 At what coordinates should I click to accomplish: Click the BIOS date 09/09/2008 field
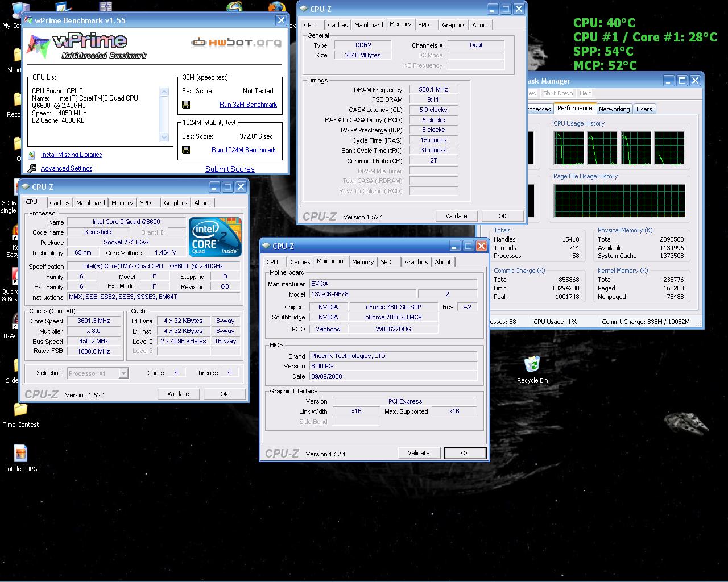pyautogui.click(x=393, y=376)
